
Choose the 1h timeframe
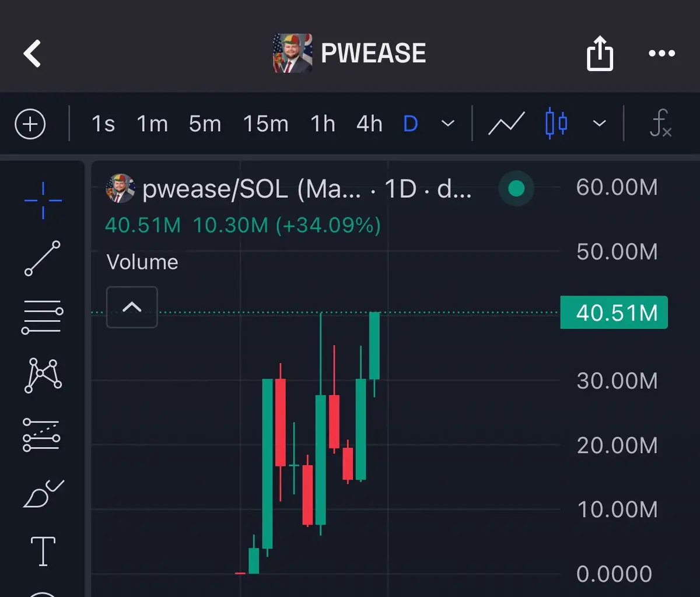[x=323, y=124]
